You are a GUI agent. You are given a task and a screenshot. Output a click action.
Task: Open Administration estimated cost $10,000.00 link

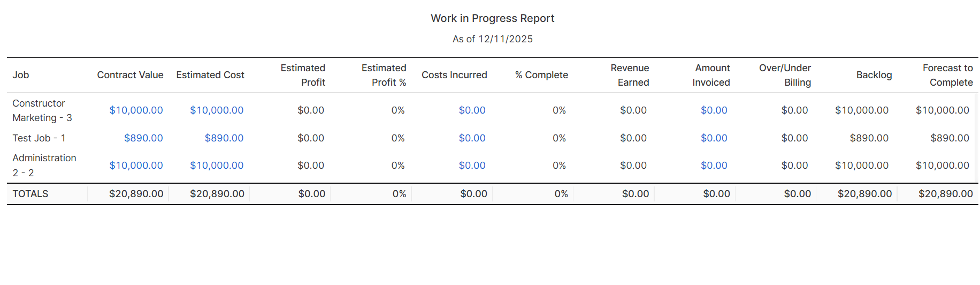pyautogui.click(x=217, y=166)
